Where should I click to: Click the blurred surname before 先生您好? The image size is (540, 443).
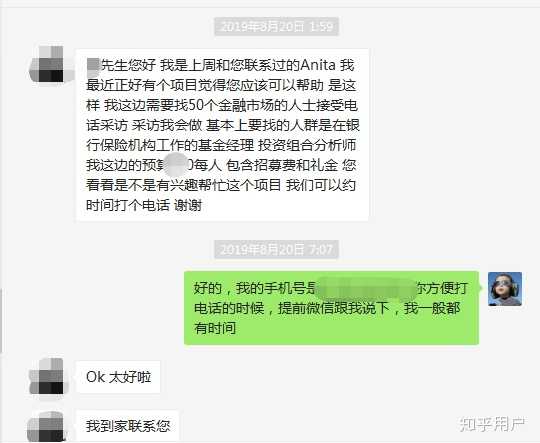[93, 65]
